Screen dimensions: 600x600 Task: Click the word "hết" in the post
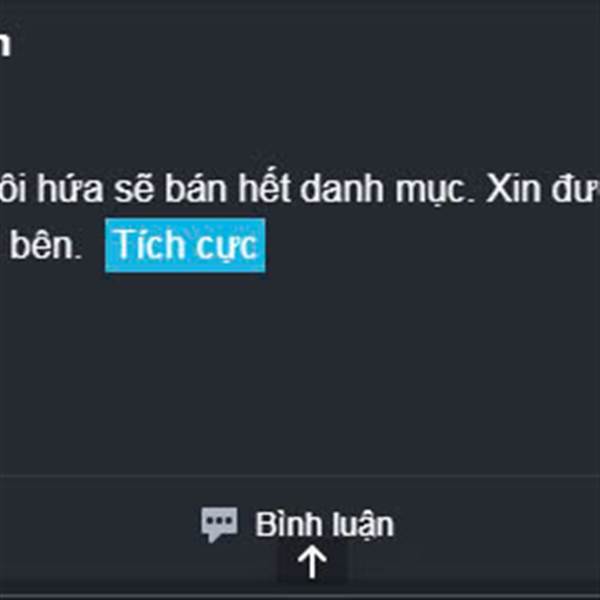(x=263, y=189)
